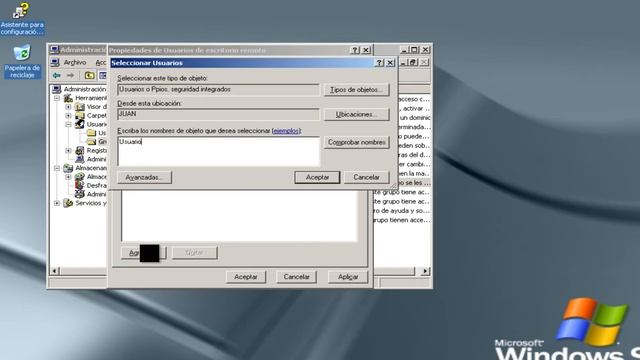Open the Papelera de reciclaje icon
The height and width of the screenshot is (360, 640).
click(22, 62)
